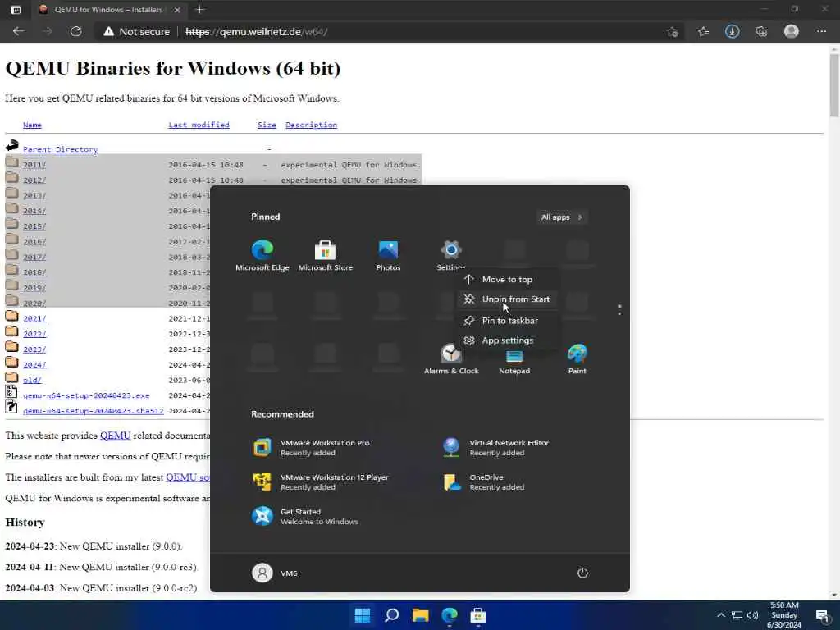Launch VMware Workstation 12 Player
This screenshot has width=840, height=630.
[x=322, y=482]
